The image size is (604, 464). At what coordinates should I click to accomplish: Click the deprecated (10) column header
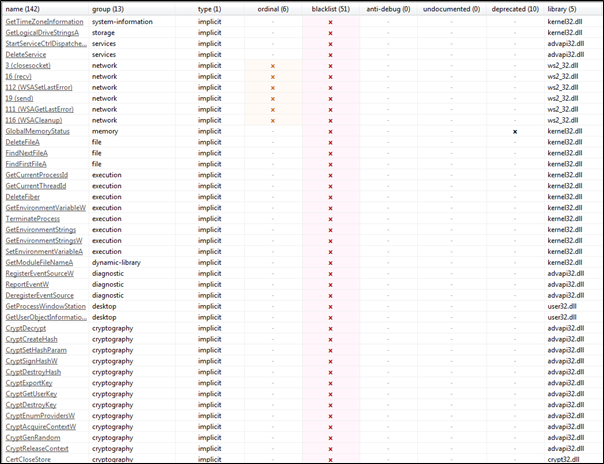click(515, 9)
